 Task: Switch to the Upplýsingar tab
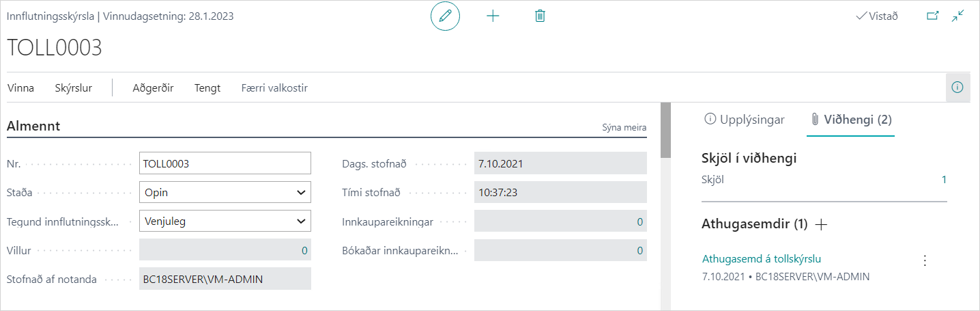click(x=744, y=120)
